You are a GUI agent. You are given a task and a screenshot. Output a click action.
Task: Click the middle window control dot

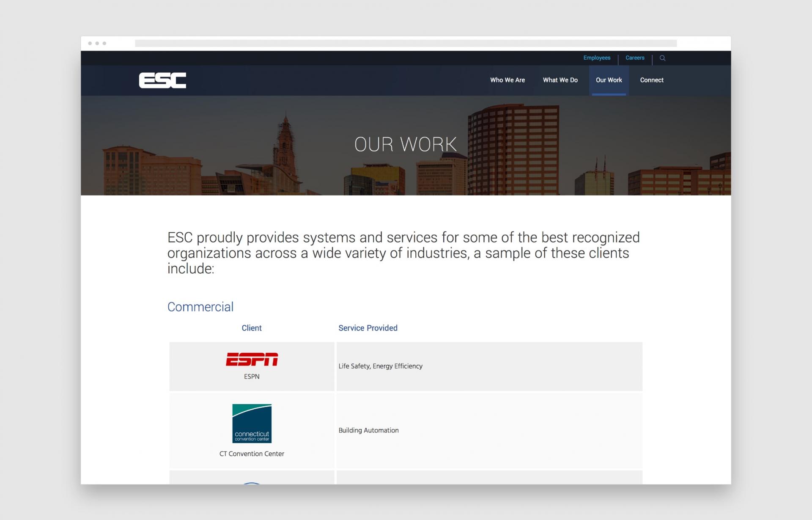(x=97, y=43)
